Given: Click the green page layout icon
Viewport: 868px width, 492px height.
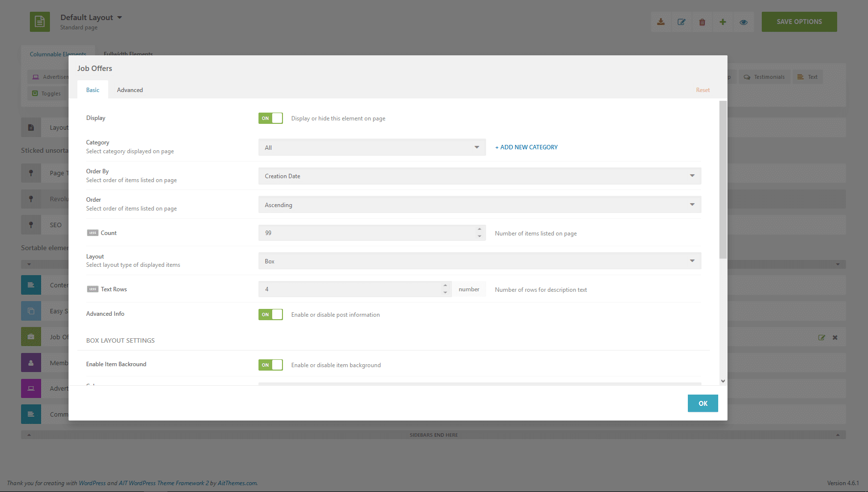Looking at the screenshot, I should coord(40,22).
